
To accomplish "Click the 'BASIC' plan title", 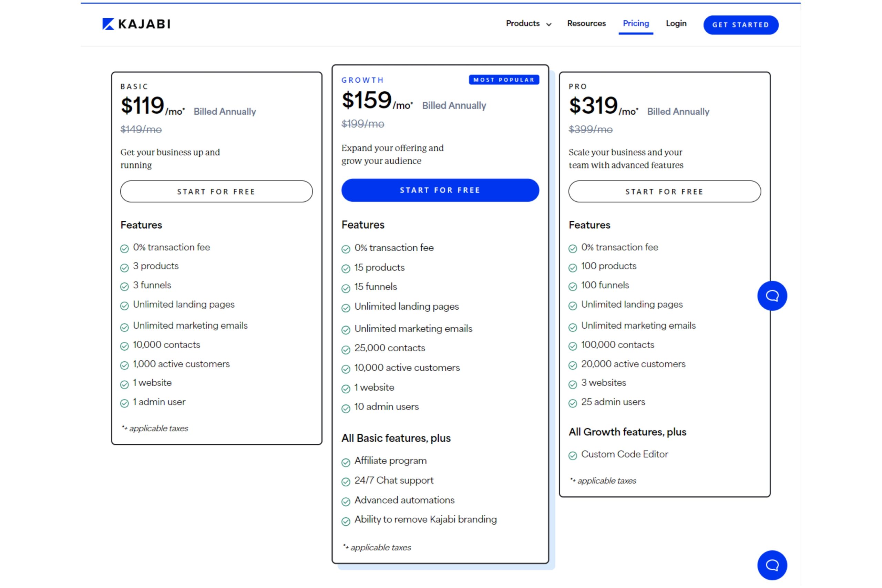I will (x=134, y=86).
